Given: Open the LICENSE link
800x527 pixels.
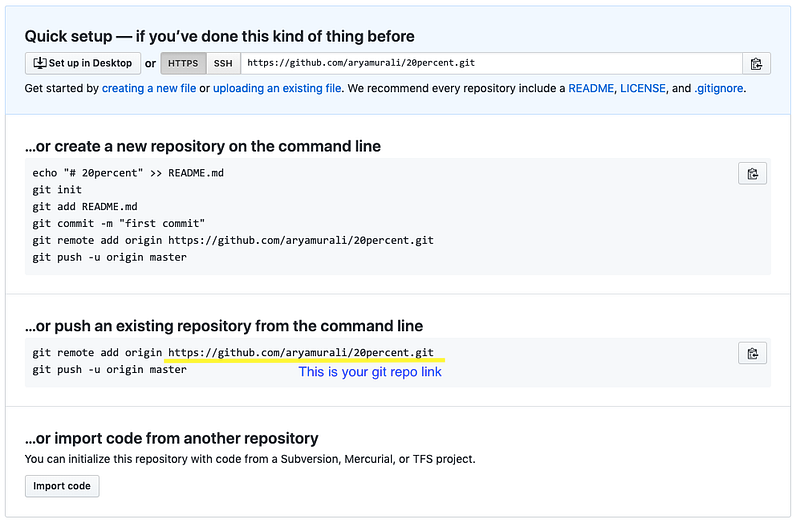Looking at the screenshot, I should coord(644,88).
